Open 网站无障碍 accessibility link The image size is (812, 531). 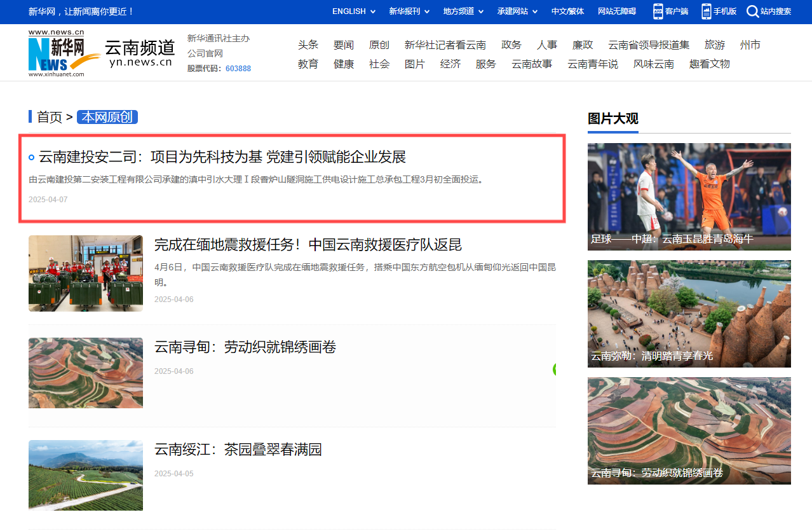point(617,11)
